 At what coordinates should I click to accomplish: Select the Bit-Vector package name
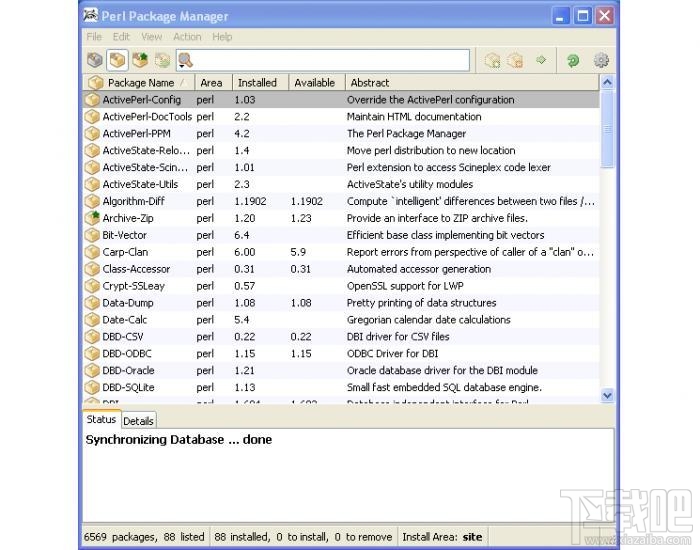pyautogui.click(x=124, y=235)
